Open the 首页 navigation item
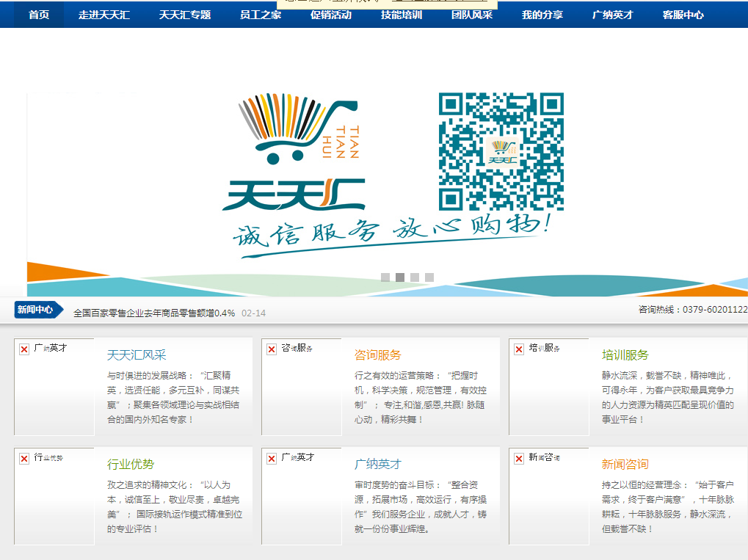Screen dimensions: 748x560 [x=39, y=15]
